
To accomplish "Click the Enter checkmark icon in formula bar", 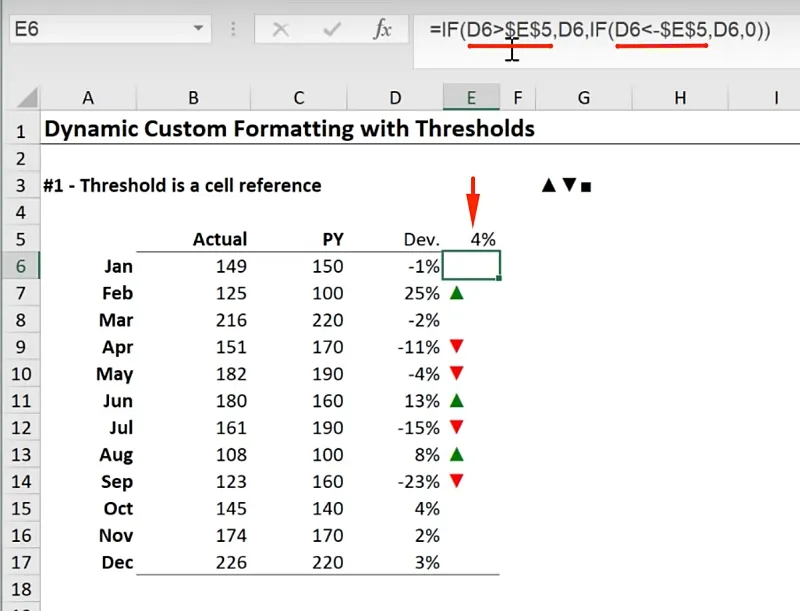I will pos(331,30).
